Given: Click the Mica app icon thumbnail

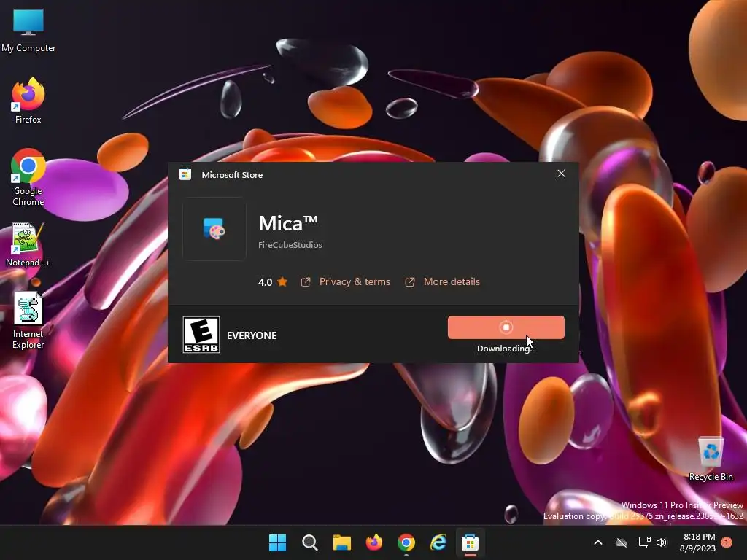Looking at the screenshot, I should click(214, 229).
